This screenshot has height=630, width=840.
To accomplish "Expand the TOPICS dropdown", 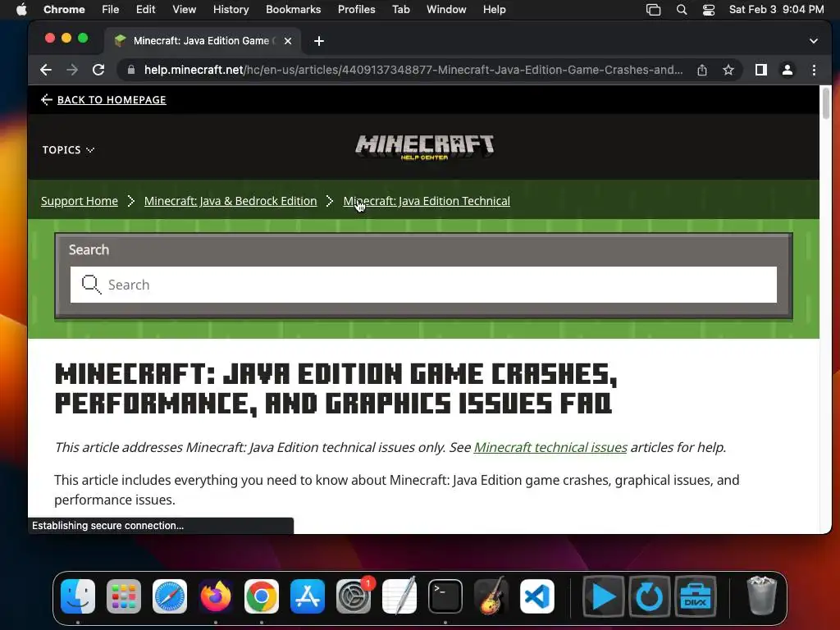I will [x=68, y=150].
